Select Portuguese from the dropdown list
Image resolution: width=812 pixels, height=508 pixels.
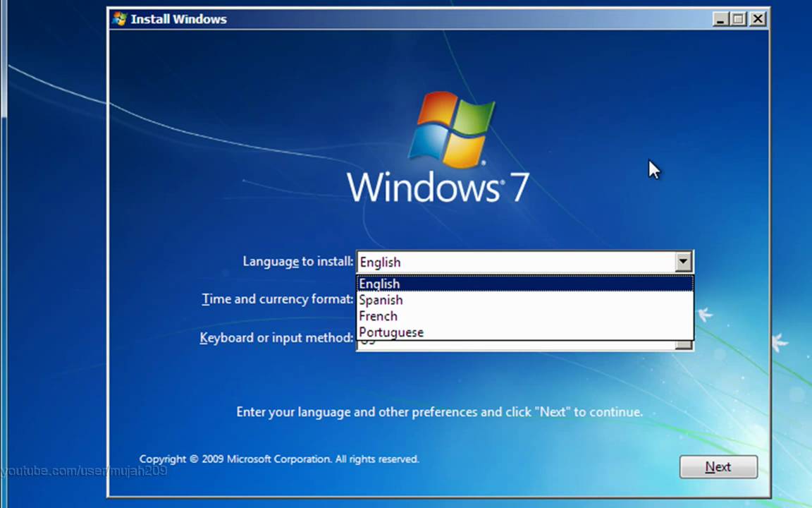click(x=525, y=332)
